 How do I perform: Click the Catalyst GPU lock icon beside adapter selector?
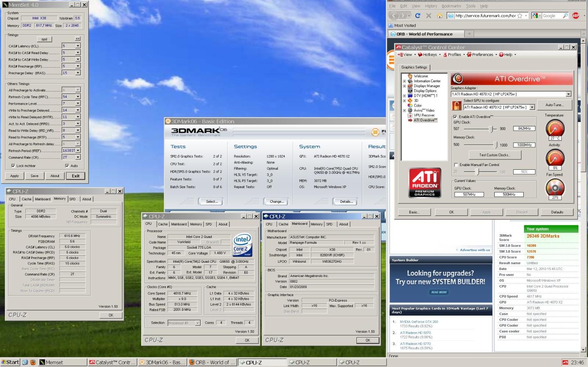456,106
